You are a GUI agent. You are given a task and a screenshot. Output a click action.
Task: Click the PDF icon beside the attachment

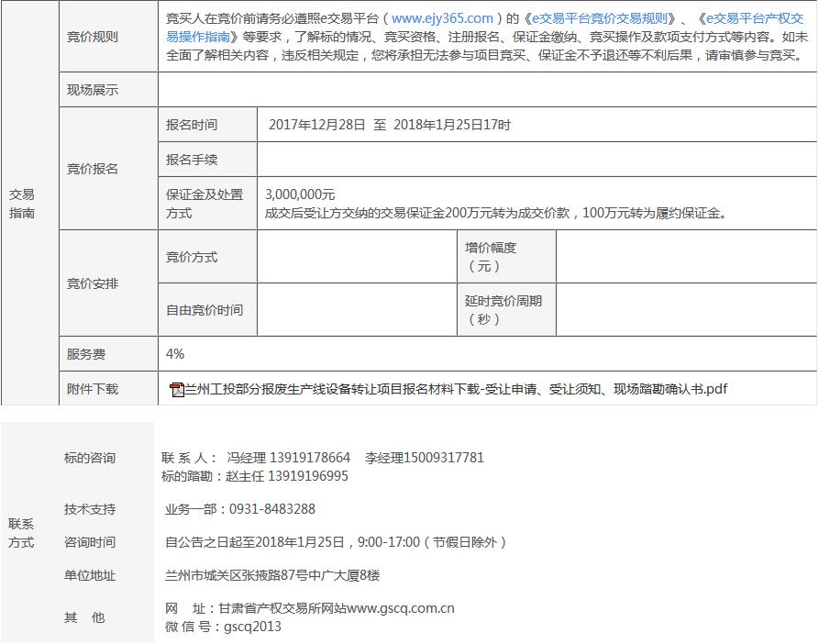tap(177, 390)
